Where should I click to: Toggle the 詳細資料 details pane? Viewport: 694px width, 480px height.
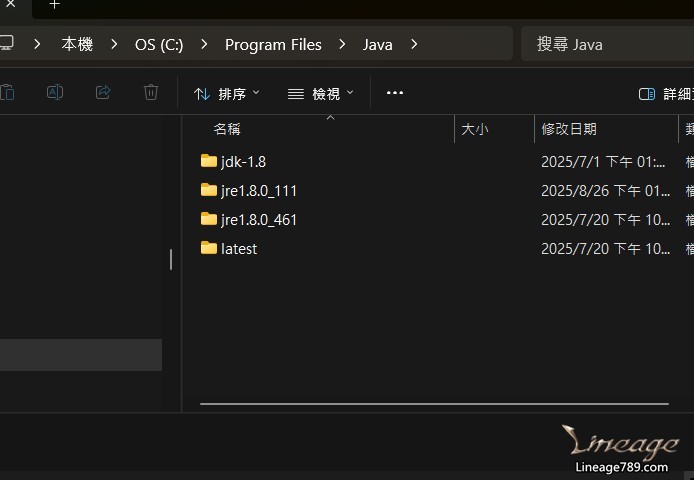pos(665,94)
